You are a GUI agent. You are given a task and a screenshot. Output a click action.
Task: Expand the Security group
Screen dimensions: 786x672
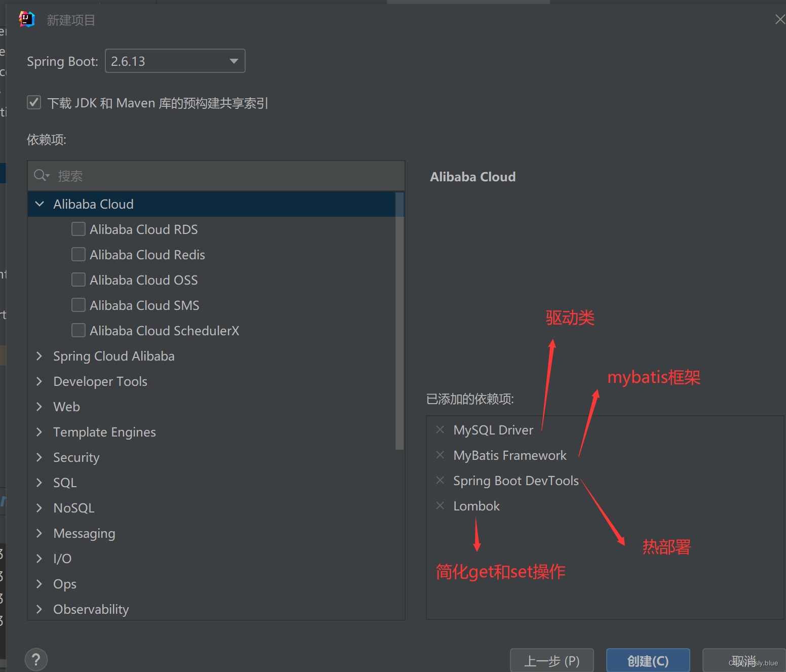click(40, 457)
